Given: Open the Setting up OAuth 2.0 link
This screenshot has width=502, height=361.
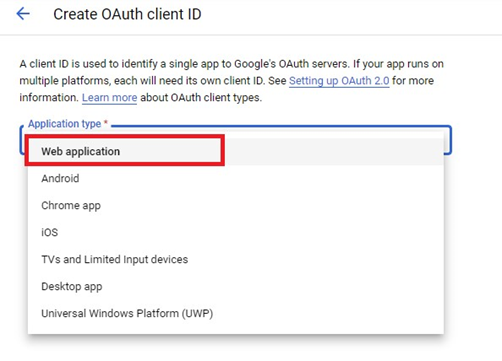Looking at the screenshot, I should [339, 81].
